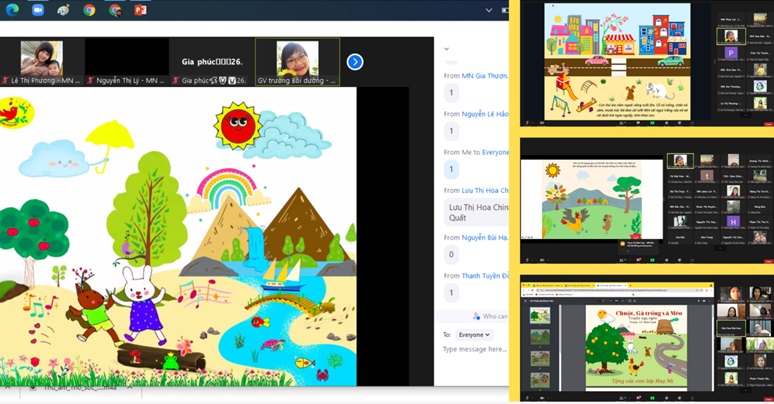The image size is (774, 404).
Task: Click the taskbar icon left of PowerPoint
Action: [x=114, y=9]
